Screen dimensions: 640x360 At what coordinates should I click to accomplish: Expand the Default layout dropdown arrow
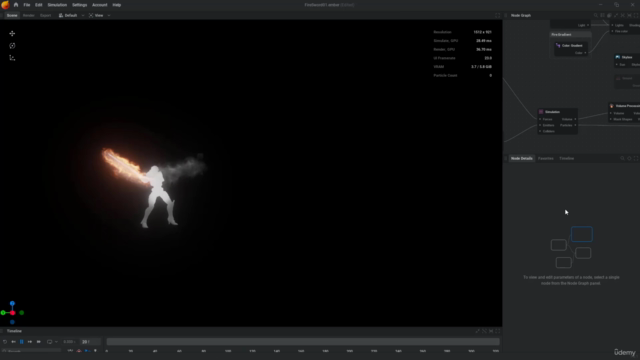click(x=83, y=16)
